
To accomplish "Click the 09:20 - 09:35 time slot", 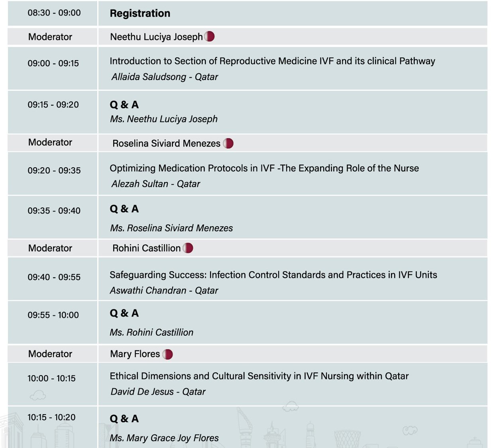I will coord(54,170).
